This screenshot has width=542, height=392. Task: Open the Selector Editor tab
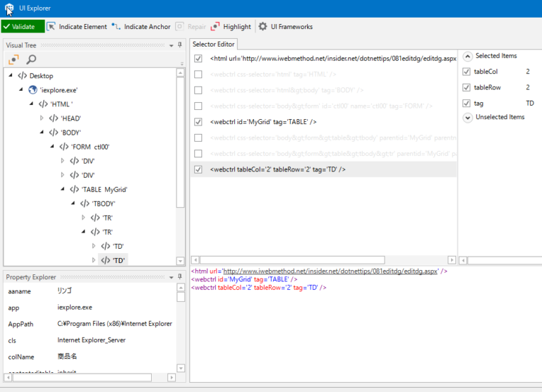[214, 44]
